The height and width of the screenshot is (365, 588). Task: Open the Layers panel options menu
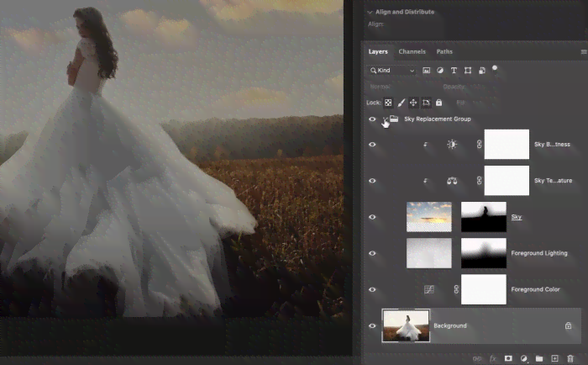[584, 52]
